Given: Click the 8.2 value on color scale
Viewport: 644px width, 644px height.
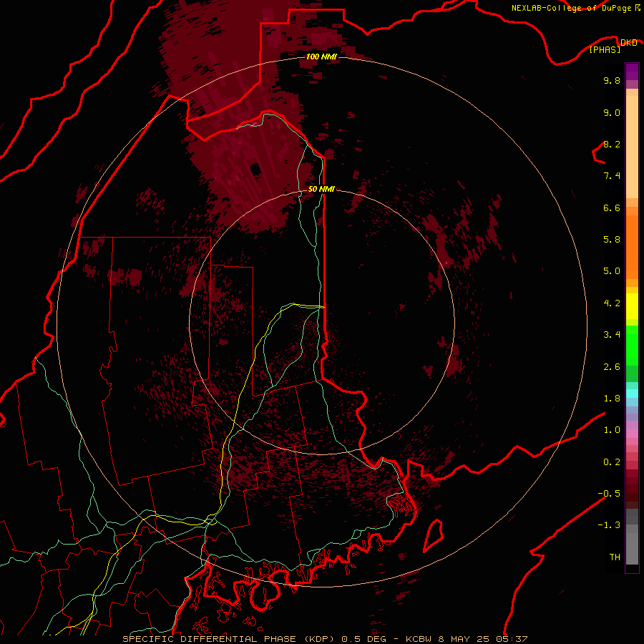Looking at the screenshot, I should [x=612, y=144].
